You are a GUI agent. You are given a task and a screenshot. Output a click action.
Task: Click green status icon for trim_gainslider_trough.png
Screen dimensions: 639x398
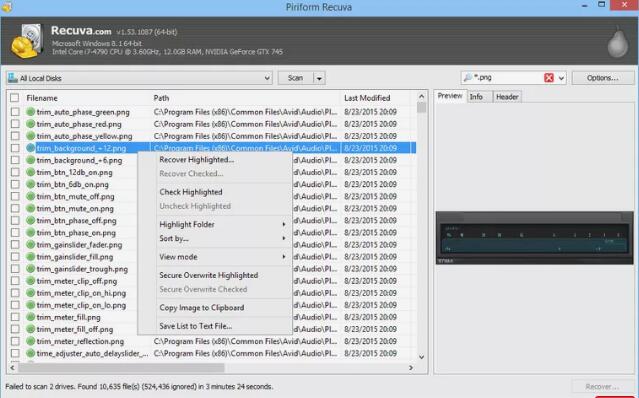click(x=30, y=269)
